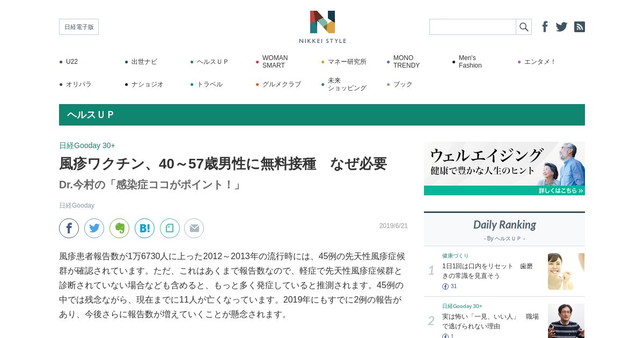
Task: Open ヘルスUP in the navigation menu
Action: pyautogui.click(x=213, y=62)
